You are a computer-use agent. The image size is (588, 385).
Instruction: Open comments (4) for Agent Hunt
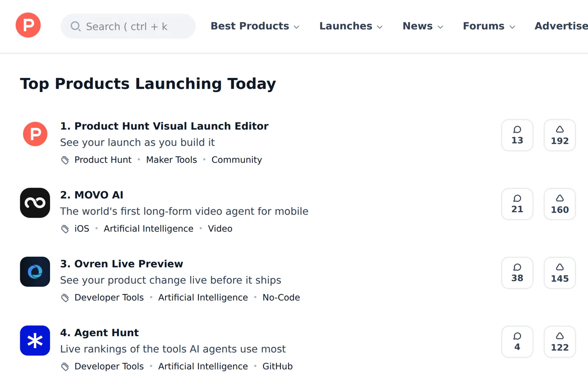[x=517, y=342]
